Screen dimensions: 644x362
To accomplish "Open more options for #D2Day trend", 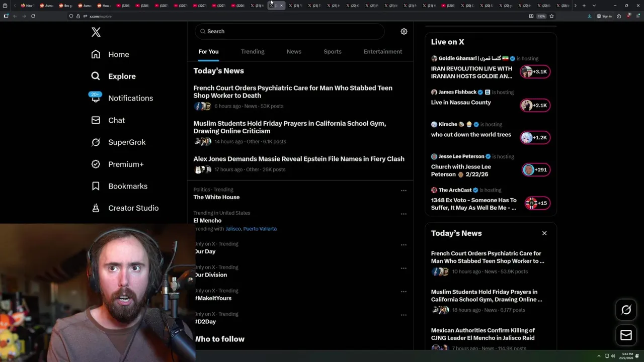I will pos(404,315).
